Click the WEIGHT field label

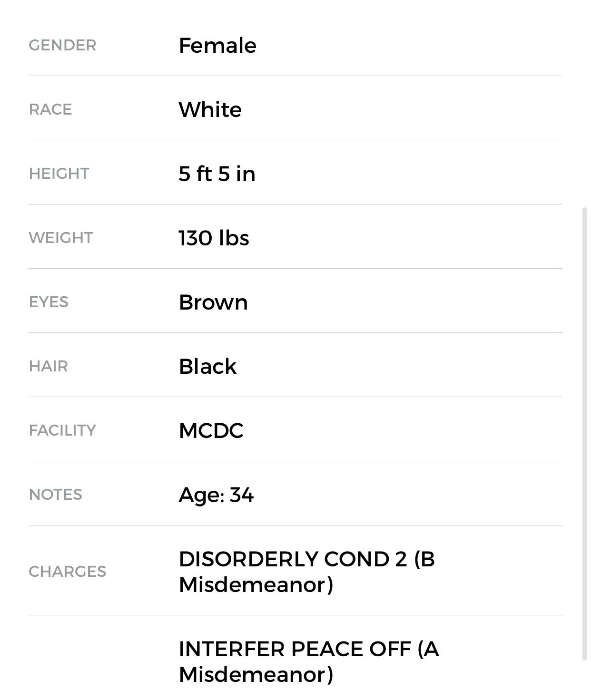pyautogui.click(x=61, y=238)
